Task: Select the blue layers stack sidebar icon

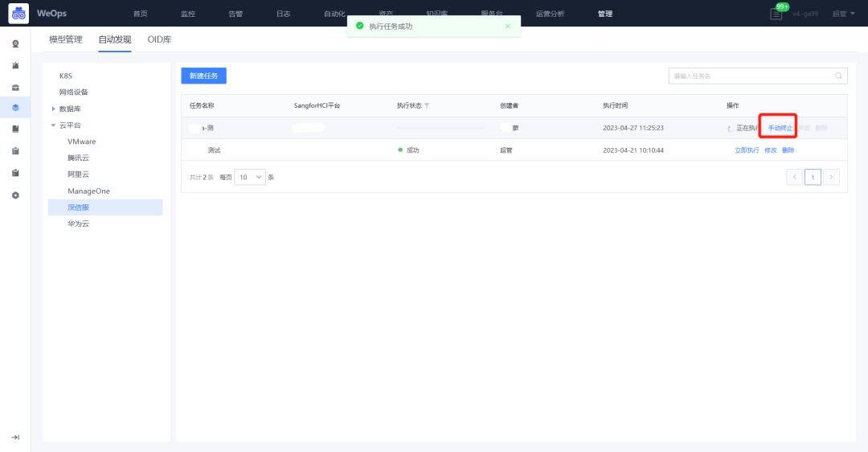Action: point(15,108)
